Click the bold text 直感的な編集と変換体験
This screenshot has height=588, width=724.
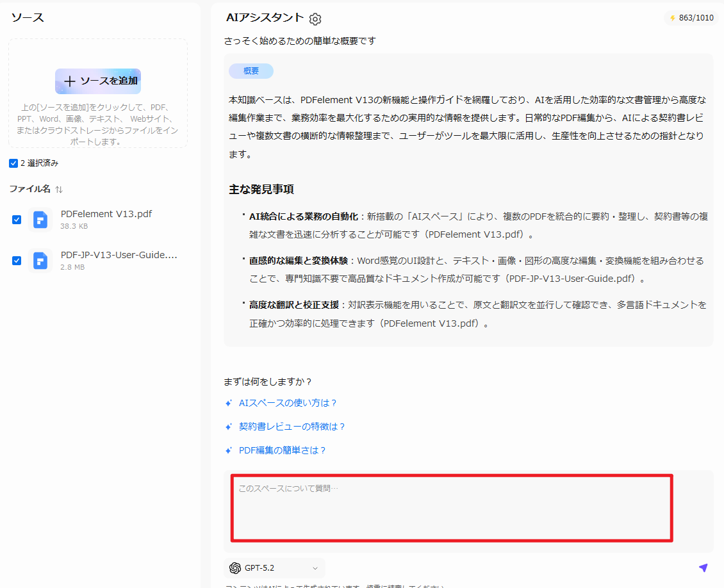(299, 261)
